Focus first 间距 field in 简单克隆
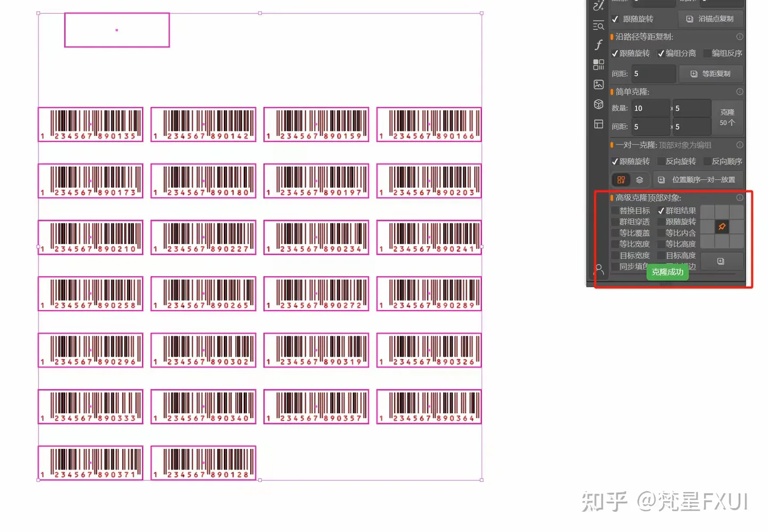This screenshot has height=532, width=768. click(650, 126)
